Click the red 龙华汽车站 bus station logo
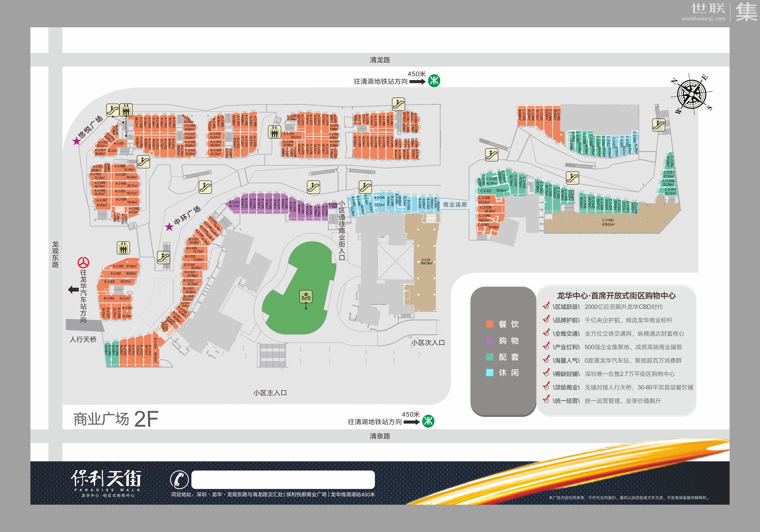Screen dimensions: 760x532 click(83, 263)
